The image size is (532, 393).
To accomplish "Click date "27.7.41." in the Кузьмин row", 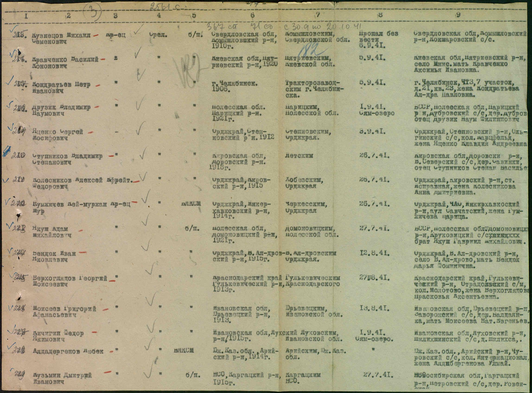I will [378, 375].
